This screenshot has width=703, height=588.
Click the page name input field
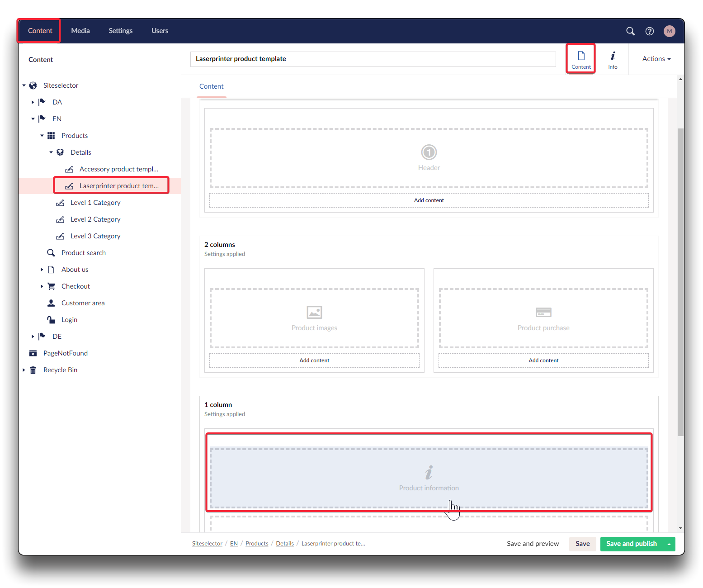tap(373, 59)
